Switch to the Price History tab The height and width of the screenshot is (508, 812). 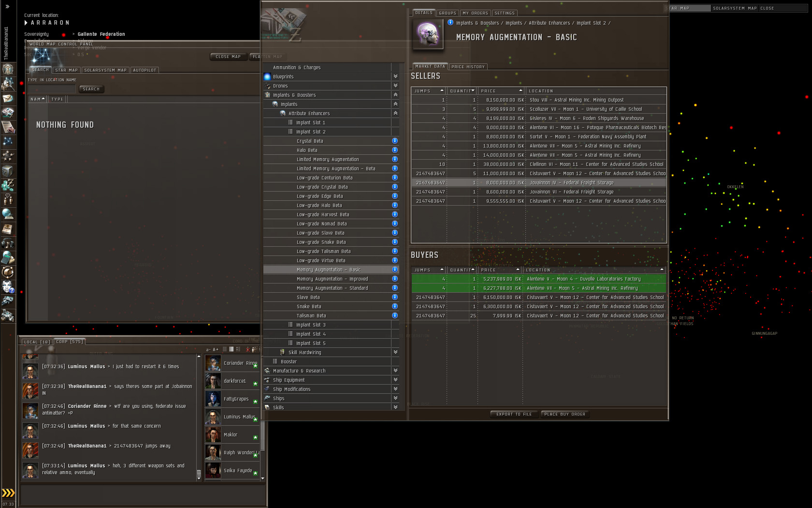[468, 67]
